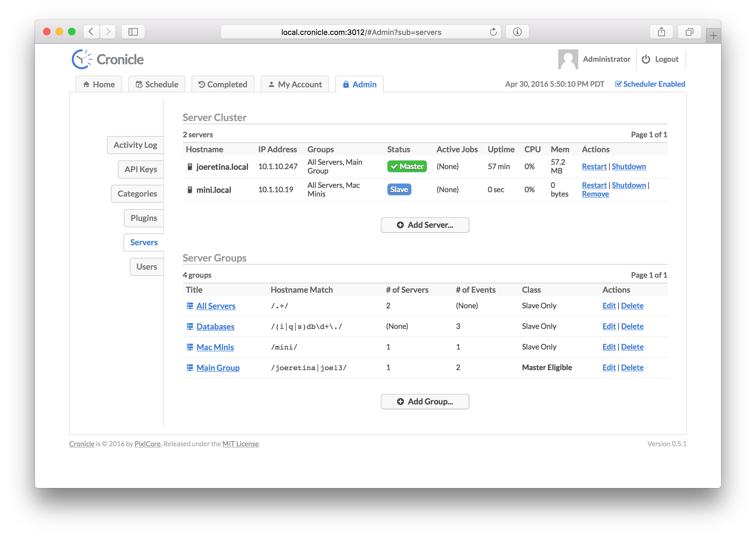Open Safari share sheet icon
The width and height of the screenshot is (756, 538).
661,32
